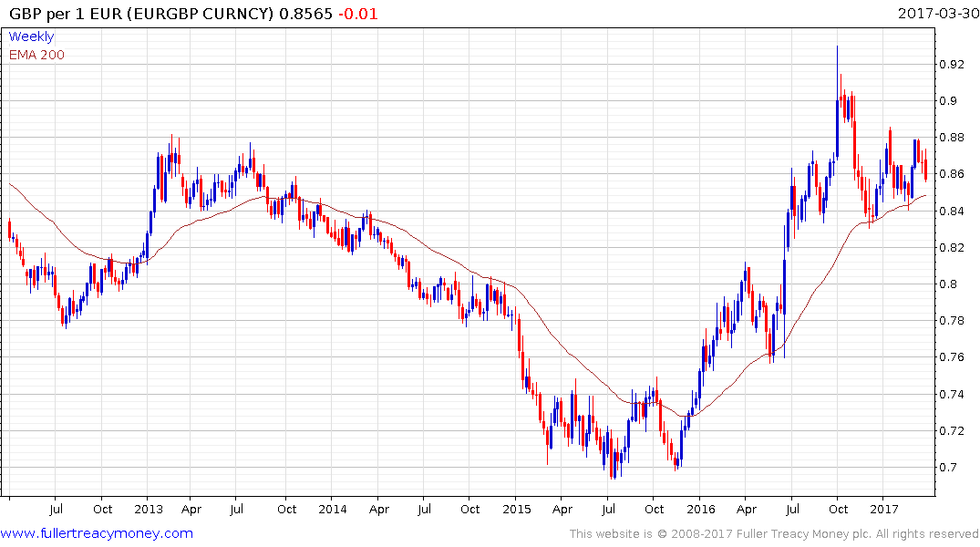The height and width of the screenshot is (547, 980).
Task: Click the Weekly timeframe label
Action: click(31, 36)
